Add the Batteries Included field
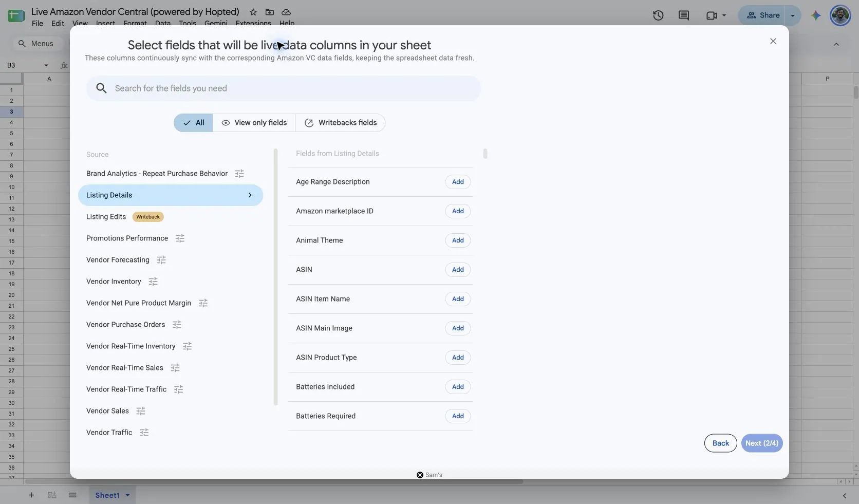This screenshot has height=504, width=859. click(x=458, y=387)
